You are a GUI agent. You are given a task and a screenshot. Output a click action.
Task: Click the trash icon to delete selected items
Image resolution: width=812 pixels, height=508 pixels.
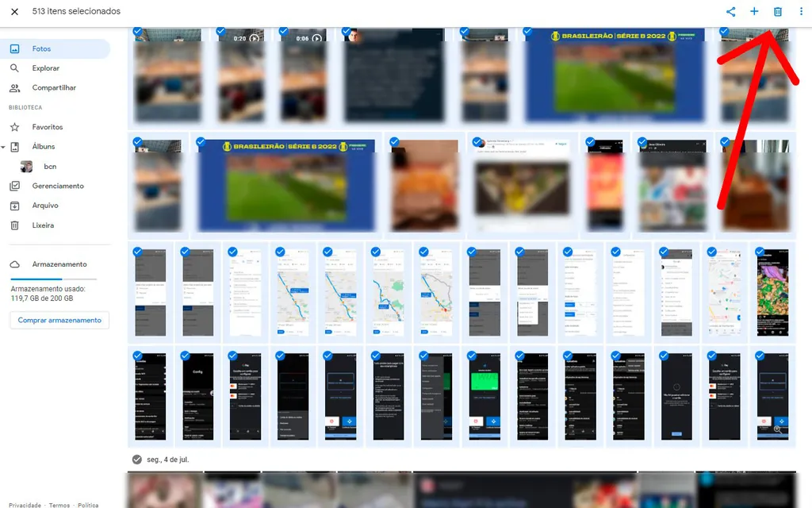(777, 12)
